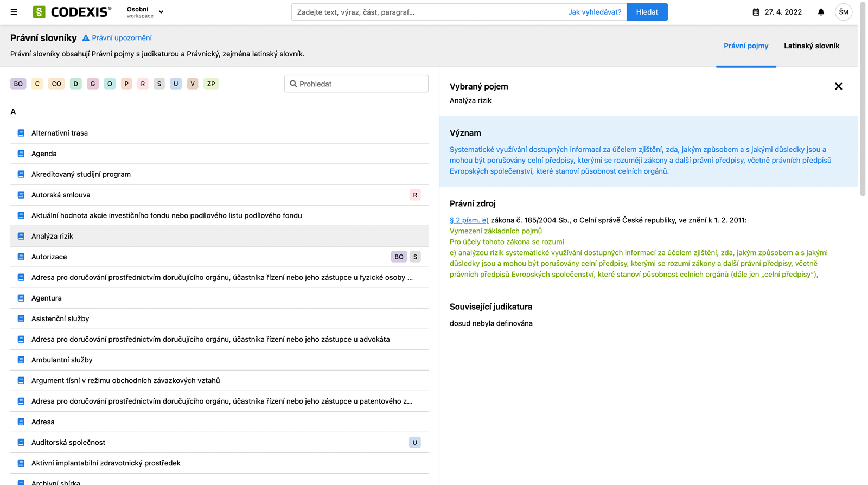
Task: Toggle the CO category filter tag
Action: (56, 84)
